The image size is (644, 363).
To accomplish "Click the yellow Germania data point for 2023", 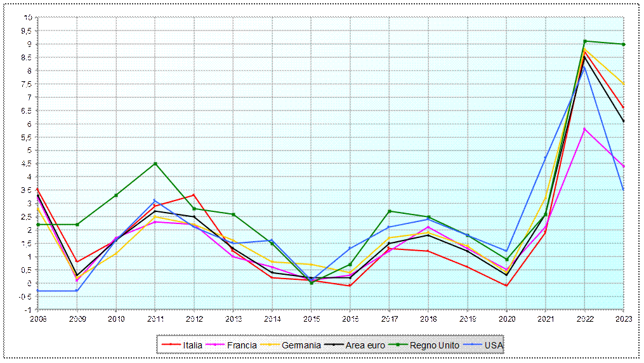I will [624, 84].
